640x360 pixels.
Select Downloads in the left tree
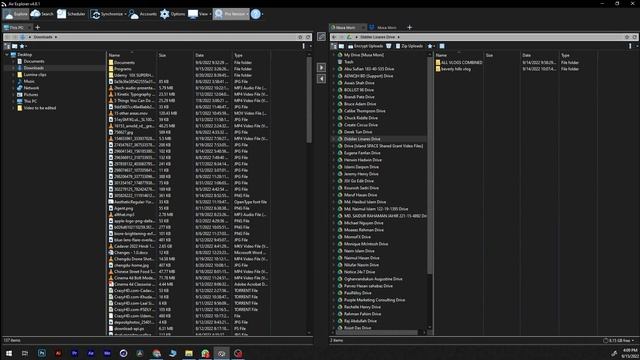[33, 68]
